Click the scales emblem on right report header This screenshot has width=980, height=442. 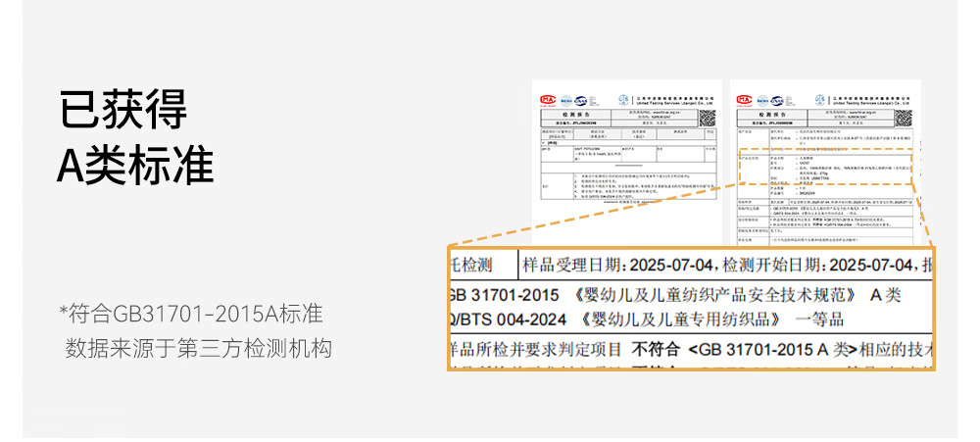click(820, 99)
